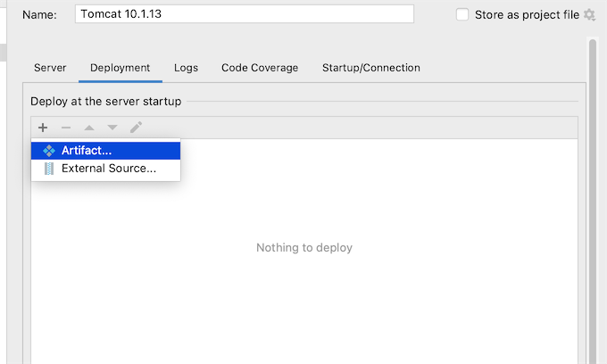607x364 pixels.
Task: Open the Startup/Connection tab
Action: pyautogui.click(x=370, y=68)
